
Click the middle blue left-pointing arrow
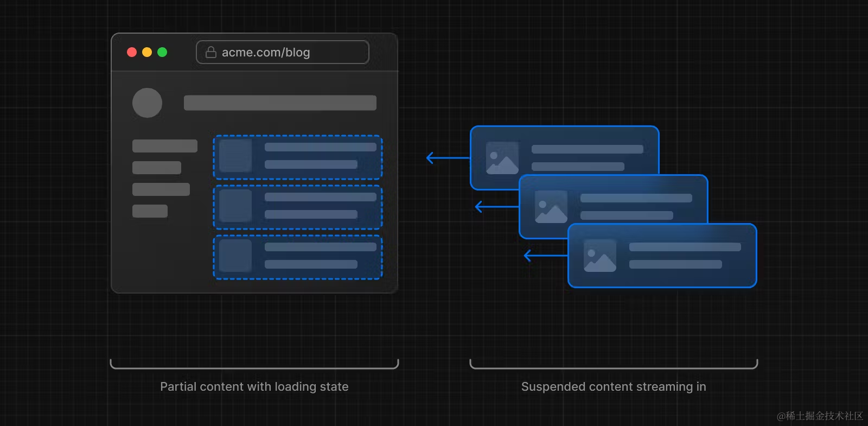pos(497,207)
